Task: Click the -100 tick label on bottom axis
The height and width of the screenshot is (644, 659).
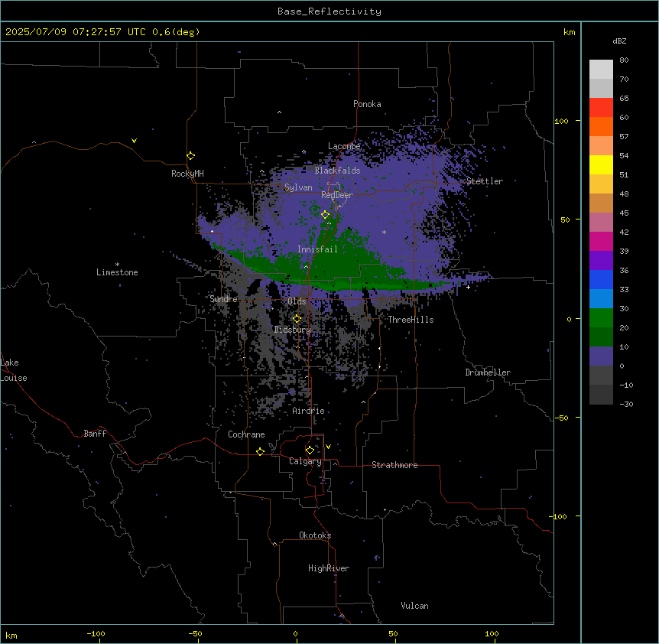Action: click(x=96, y=633)
